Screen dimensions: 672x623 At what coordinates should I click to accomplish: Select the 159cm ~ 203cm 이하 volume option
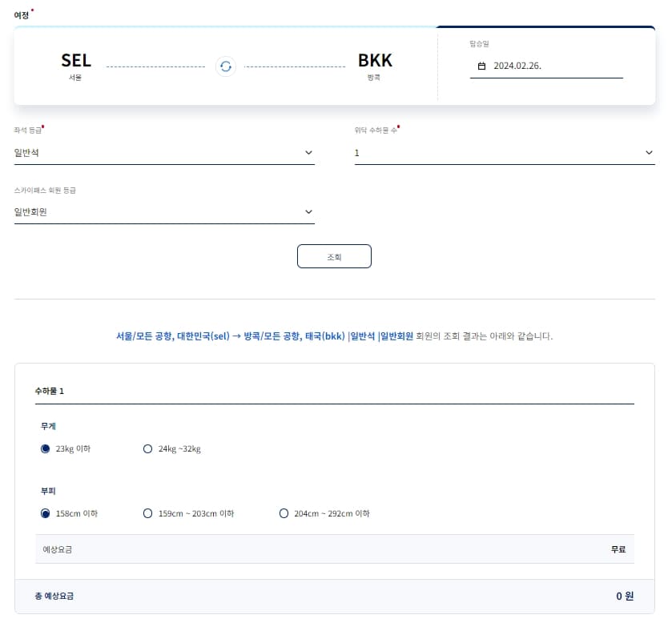pyautogui.click(x=147, y=513)
